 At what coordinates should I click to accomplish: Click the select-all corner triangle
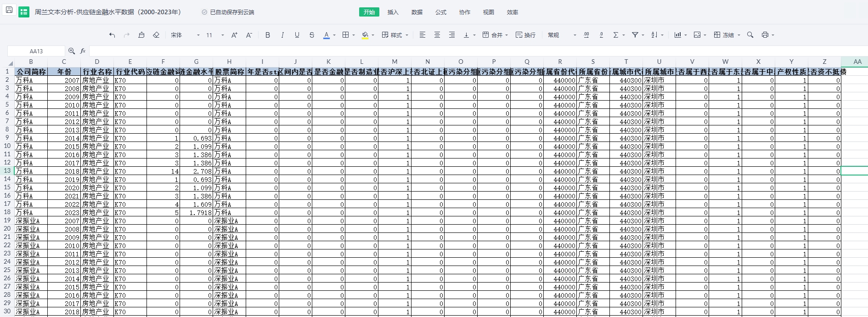10,63
